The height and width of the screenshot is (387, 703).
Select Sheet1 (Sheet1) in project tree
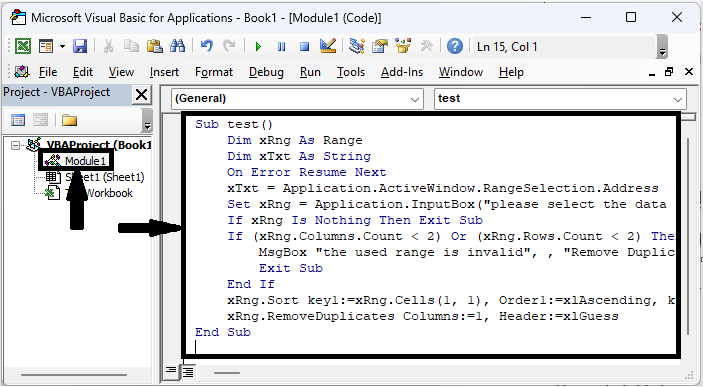(95, 177)
